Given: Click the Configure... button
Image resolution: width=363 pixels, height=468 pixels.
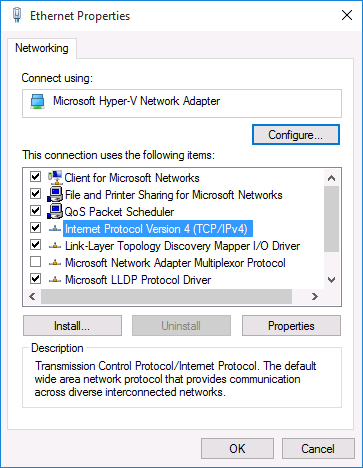Looking at the screenshot, I should [x=296, y=135].
